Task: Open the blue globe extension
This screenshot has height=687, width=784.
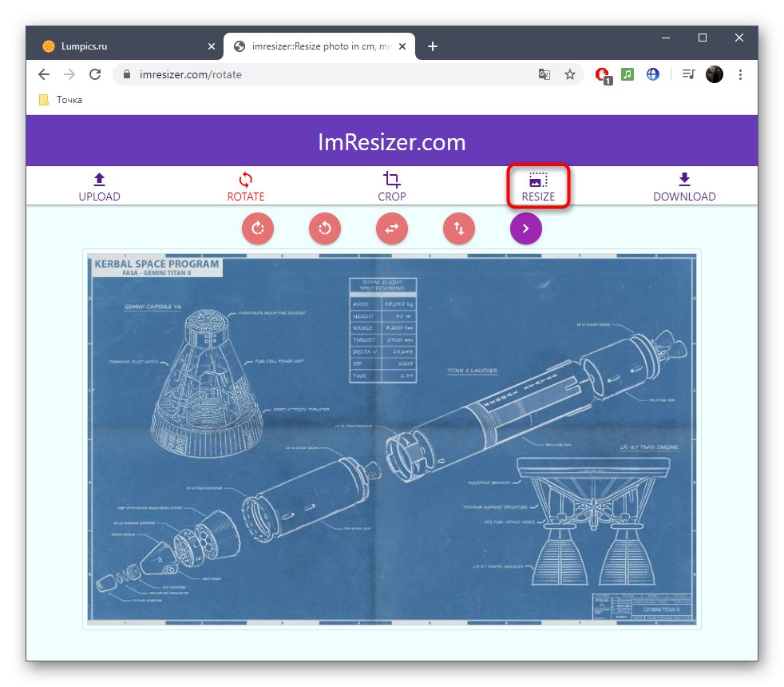Action: 652,74
